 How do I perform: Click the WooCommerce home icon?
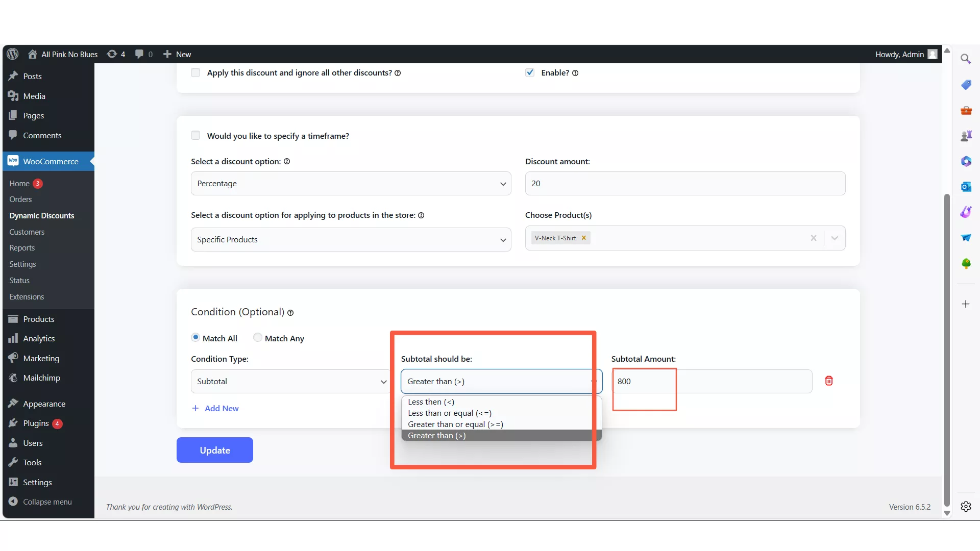pos(13,161)
